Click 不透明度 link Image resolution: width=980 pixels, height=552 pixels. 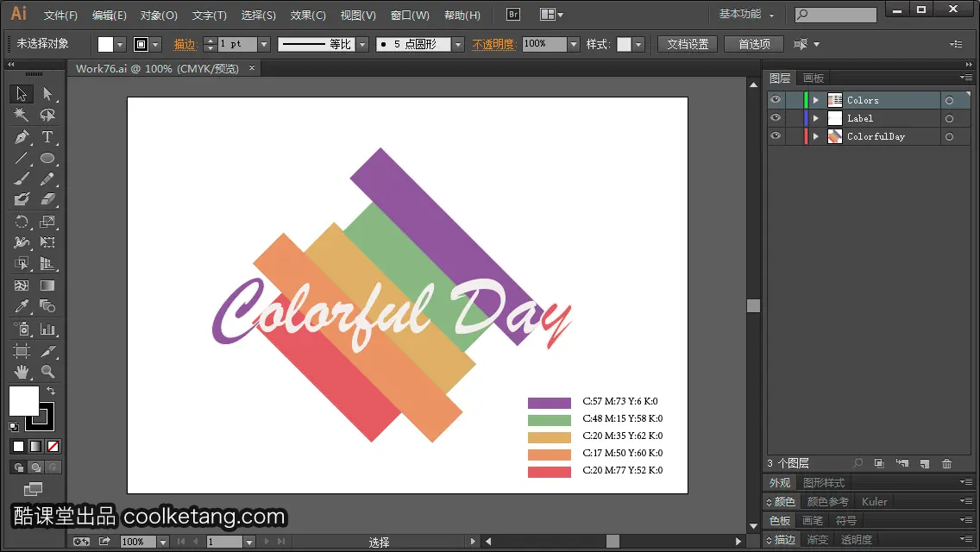(493, 44)
